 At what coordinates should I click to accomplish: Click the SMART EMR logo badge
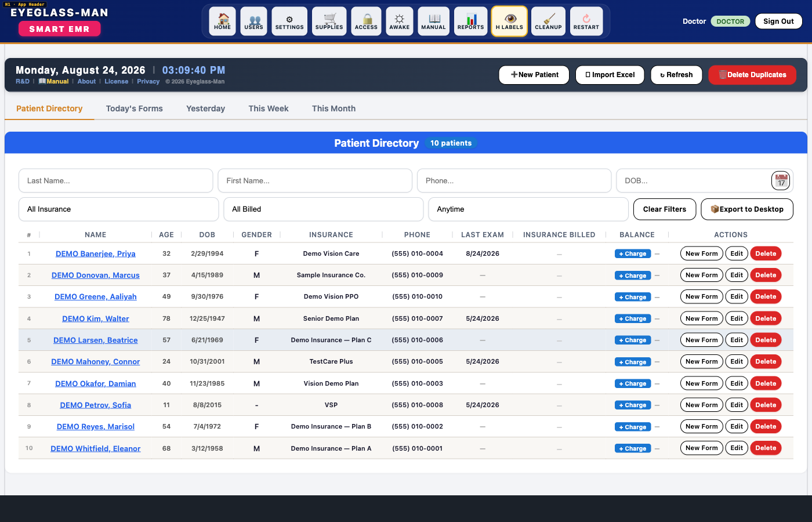click(59, 29)
